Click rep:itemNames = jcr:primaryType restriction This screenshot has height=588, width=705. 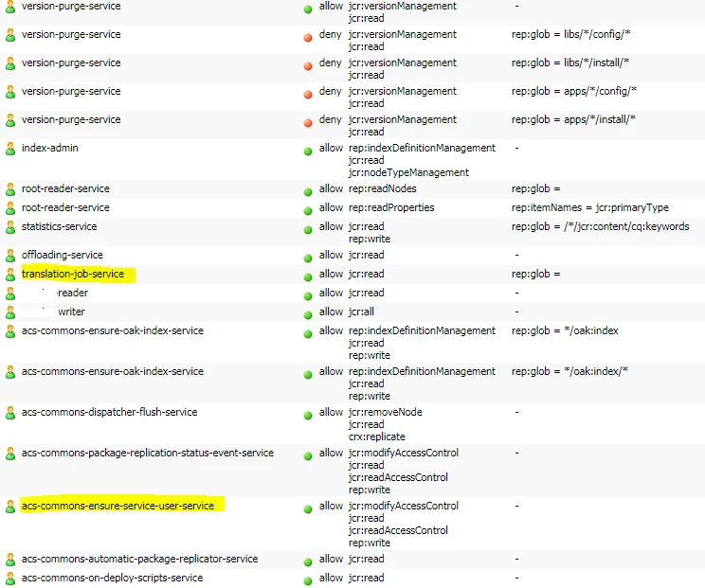pos(590,207)
